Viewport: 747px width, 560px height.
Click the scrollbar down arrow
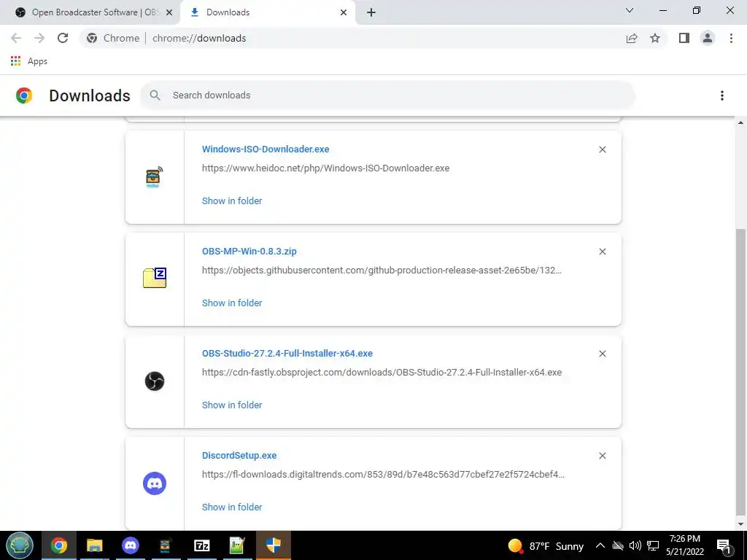741,524
